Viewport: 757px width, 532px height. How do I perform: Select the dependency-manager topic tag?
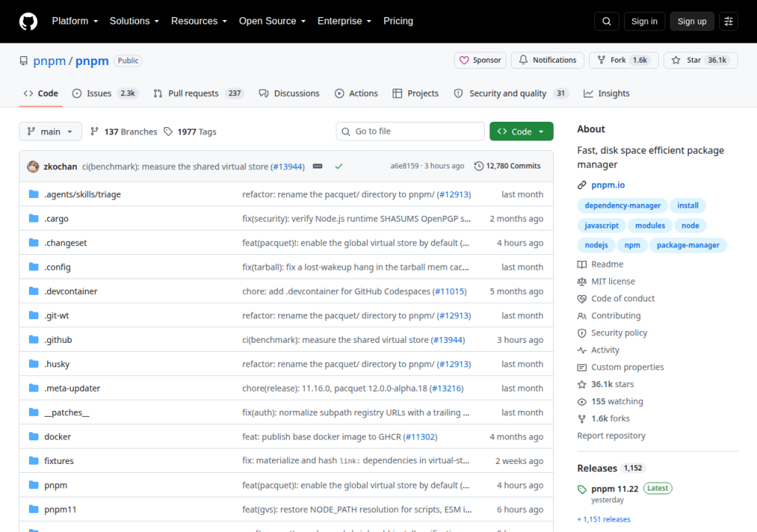click(x=622, y=205)
